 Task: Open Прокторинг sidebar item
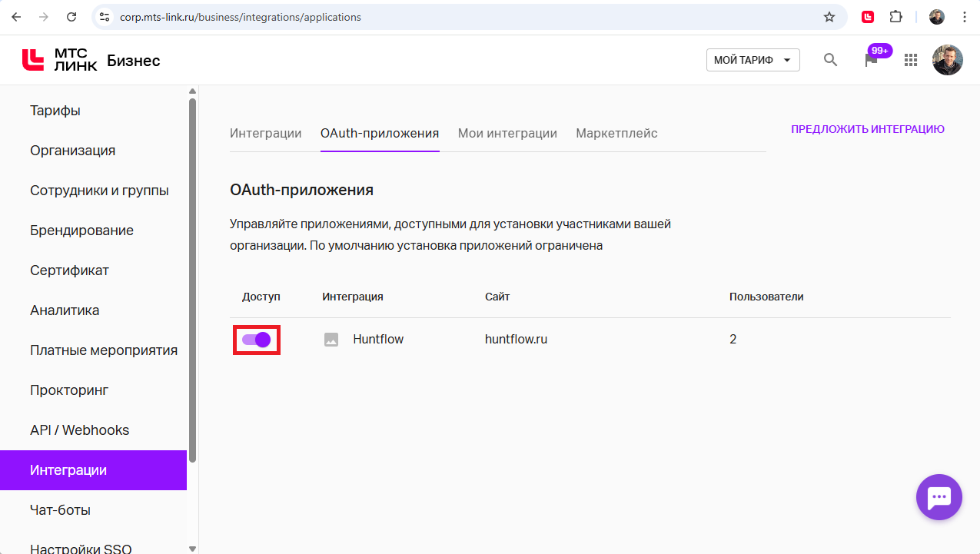pyautogui.click(x=93, y=390)
